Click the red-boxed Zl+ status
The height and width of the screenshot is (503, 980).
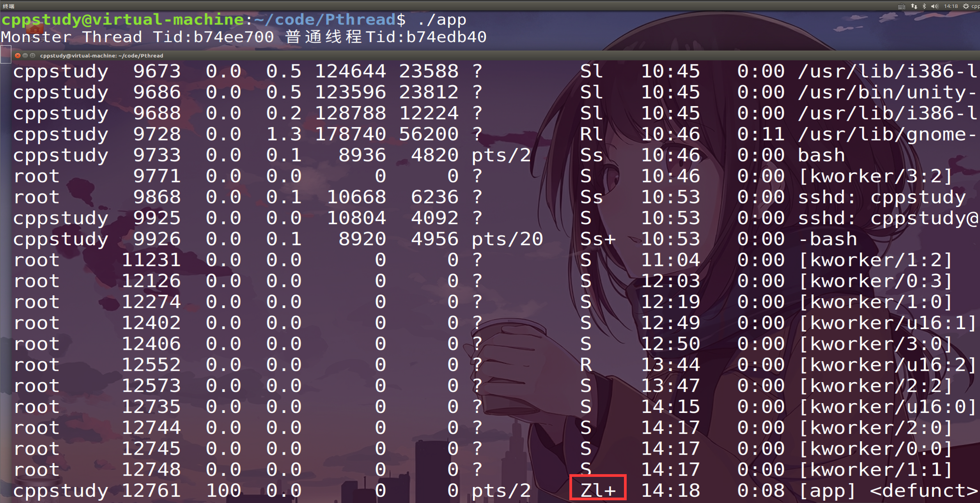point(597,487)
